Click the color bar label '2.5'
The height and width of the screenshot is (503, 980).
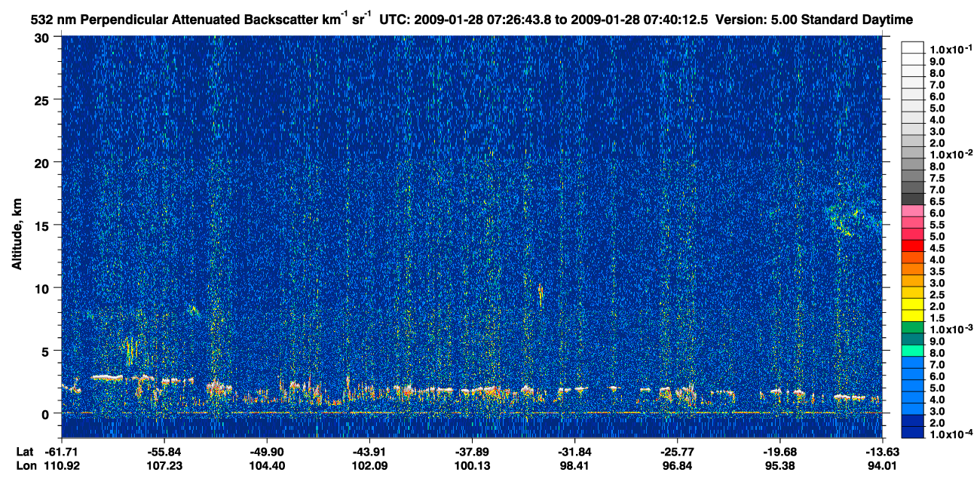click(x=937, y=294)
